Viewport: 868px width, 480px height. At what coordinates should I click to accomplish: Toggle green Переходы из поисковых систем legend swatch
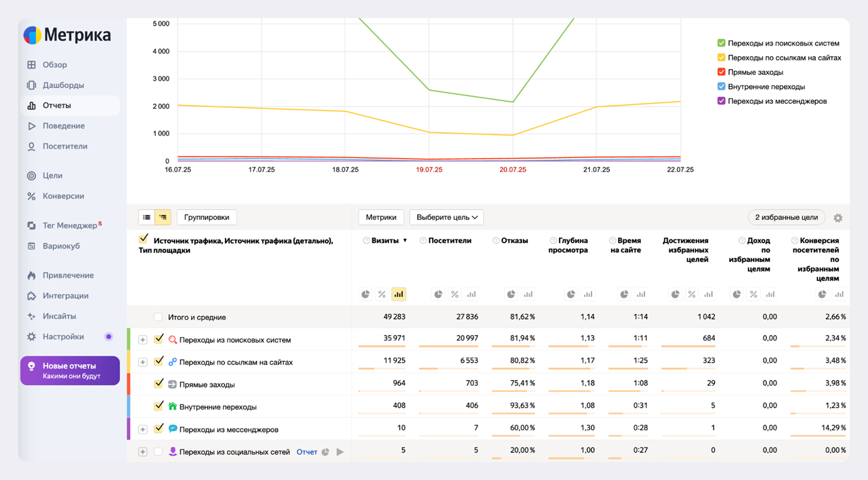[721, 43]
